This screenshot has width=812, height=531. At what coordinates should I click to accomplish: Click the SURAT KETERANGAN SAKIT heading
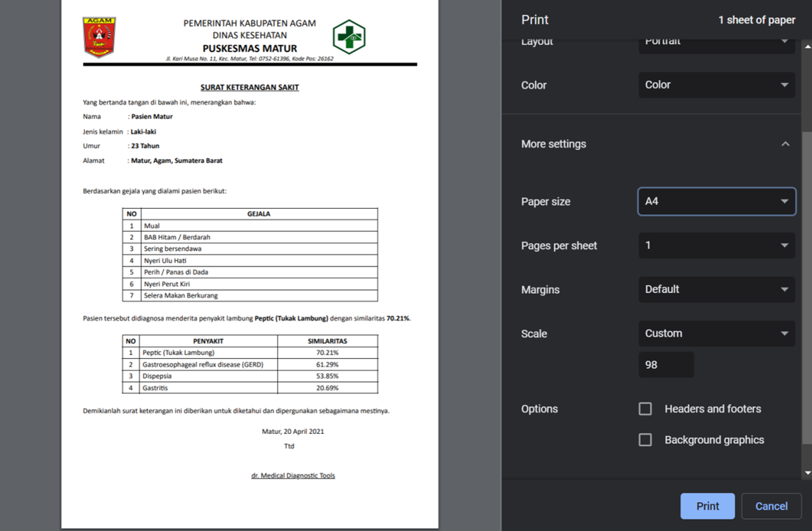point(250,87)
